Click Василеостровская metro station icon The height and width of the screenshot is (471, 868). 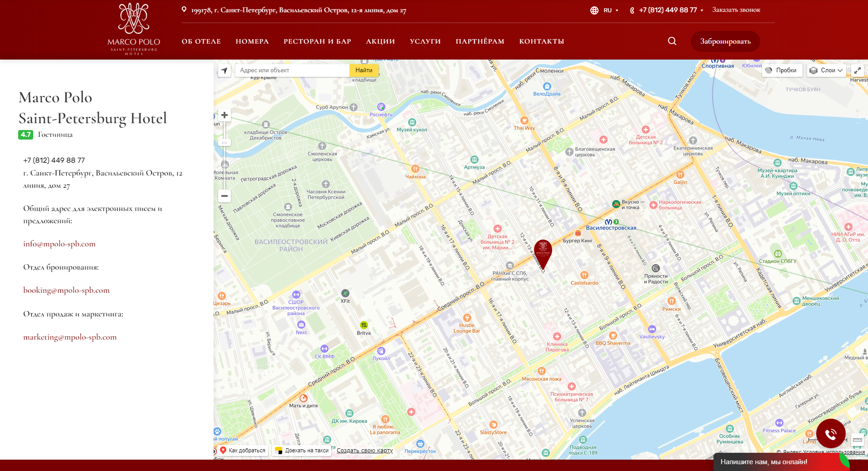click(608, 222)
